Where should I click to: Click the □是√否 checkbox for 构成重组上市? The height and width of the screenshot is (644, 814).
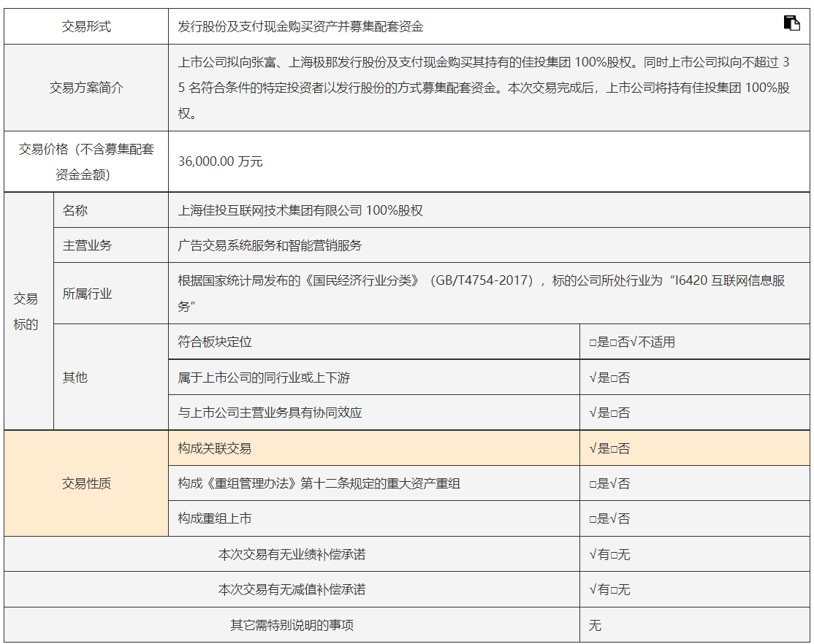tap(609, 518)
